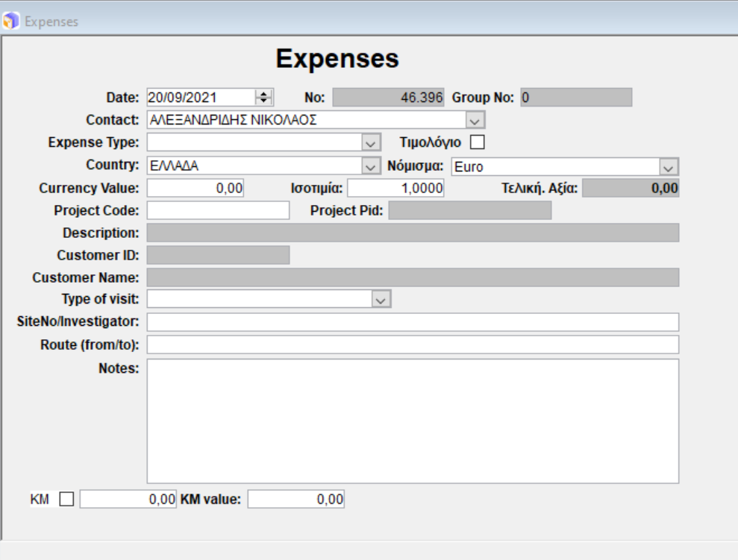Click inside the Notes text area

(412, 421)
